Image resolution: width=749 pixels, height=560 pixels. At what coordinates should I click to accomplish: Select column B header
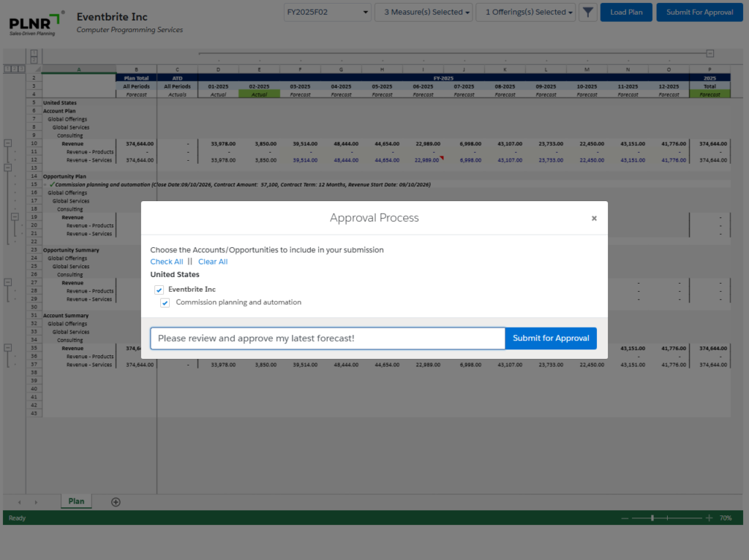(137, 69)
